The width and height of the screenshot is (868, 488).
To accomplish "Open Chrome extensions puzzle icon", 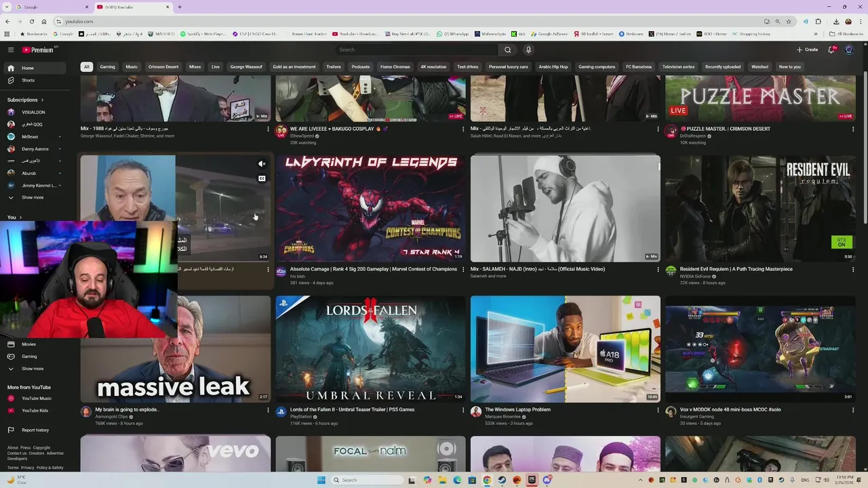I will (x=818, y=22).
